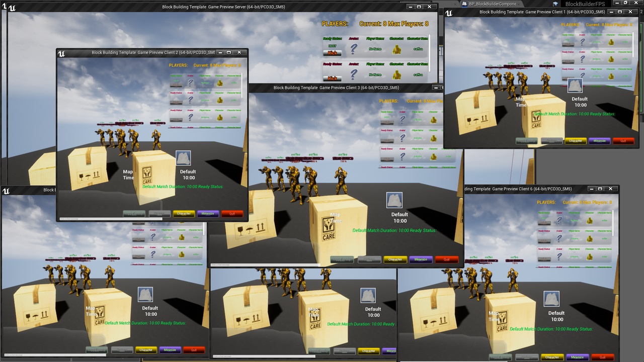Click Default map thumbnail in bottom-center preview window
The image size is (644, 362).
point(368,296)
